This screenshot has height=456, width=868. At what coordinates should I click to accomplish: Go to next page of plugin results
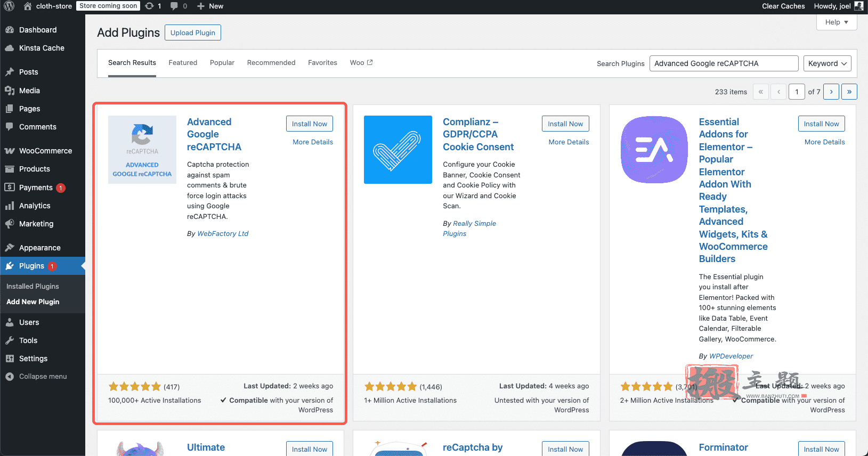(831, 92)
